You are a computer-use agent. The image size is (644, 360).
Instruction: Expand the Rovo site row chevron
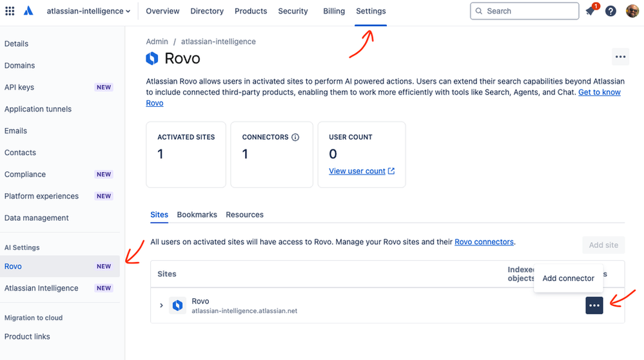161,305
